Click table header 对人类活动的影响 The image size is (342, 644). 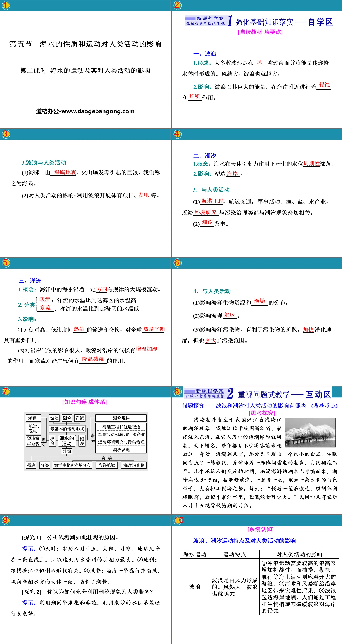[x=299, y=554]
